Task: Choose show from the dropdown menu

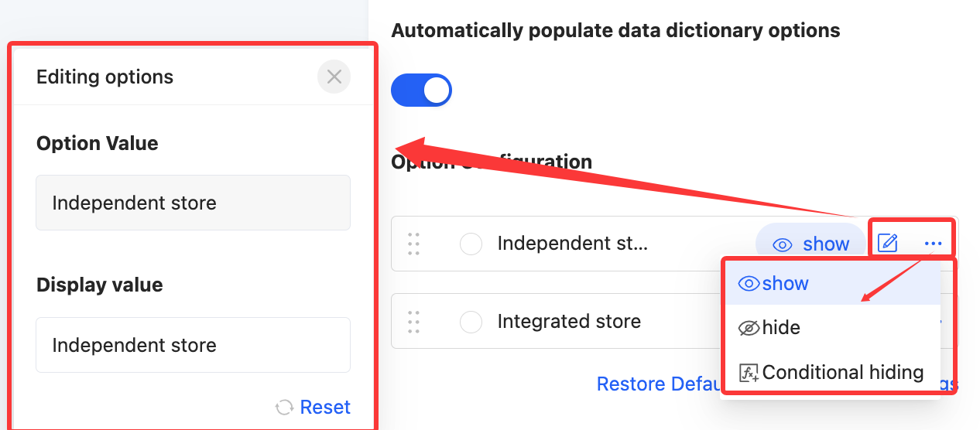Action: [785, 284]
